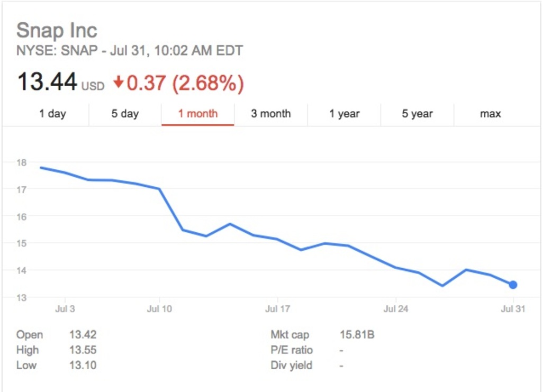
Task: Click the Jul 17 axis label
Action: tap(277, 308)
